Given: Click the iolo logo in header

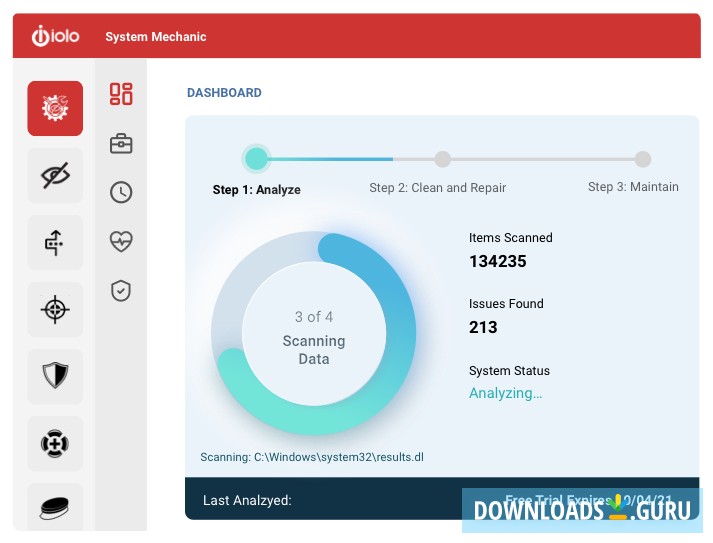Looking at the screenshot, I should pyautogui.click(x=55, y=36).
